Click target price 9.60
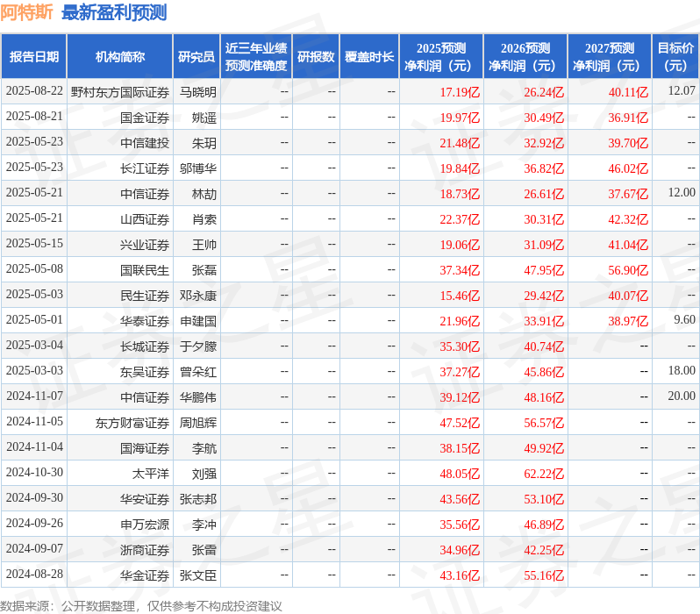700x614 pixels. (x=685, y=320)
